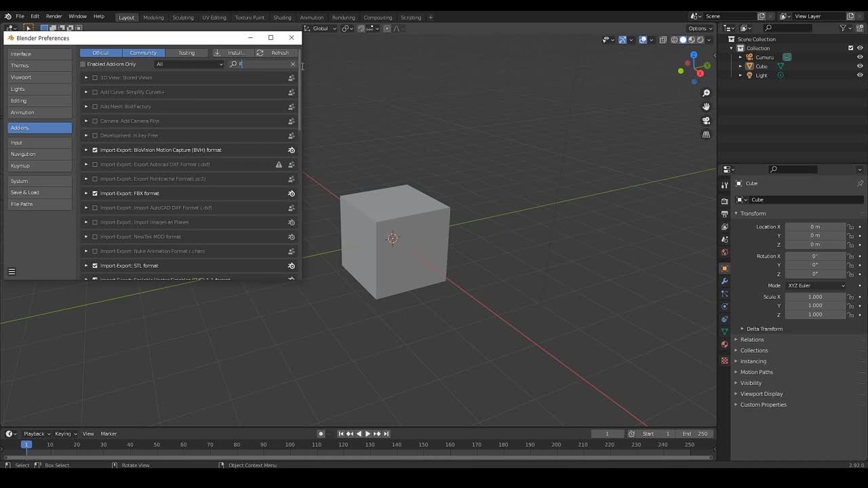This screenshot has height=488, width=868.
Task: Hide the Camera in the outliner
Action: coord(860,57)
